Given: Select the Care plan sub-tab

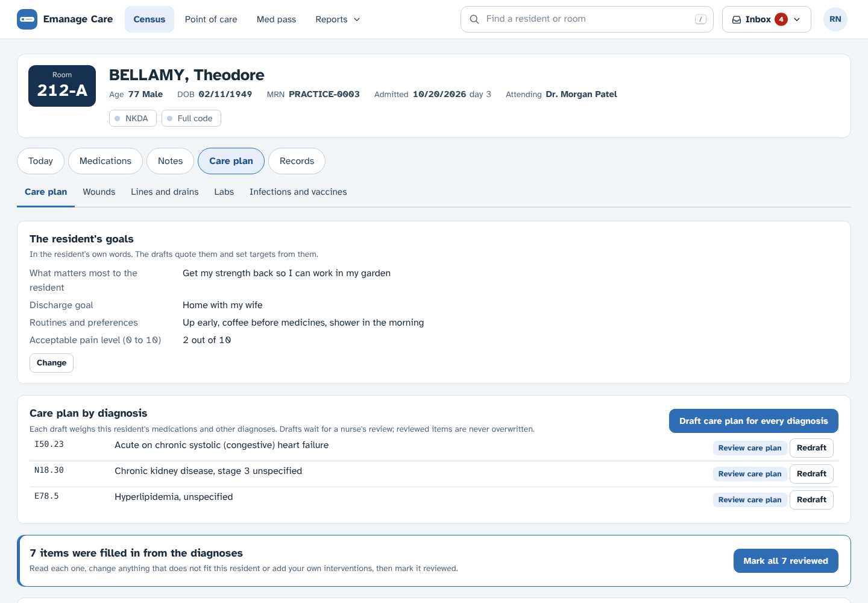Looking at the screenshot, I should coord(46,192).
